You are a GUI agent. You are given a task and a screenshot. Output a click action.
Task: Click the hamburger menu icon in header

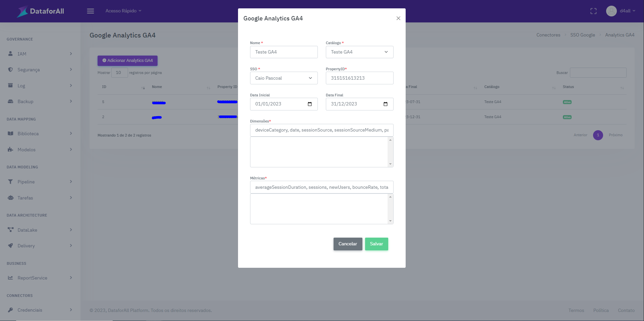(90, 11)
